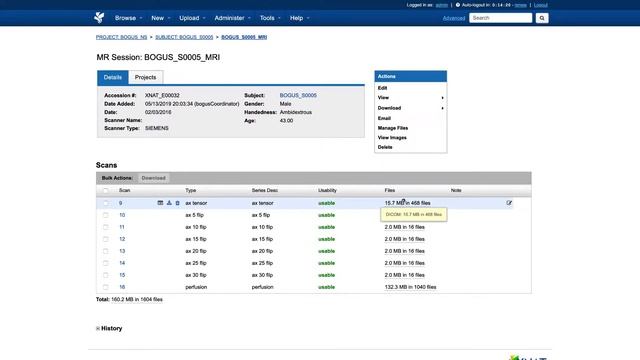Click the Accession number XNAT_E00032 value
Image resolution: width=640 pixels, height=360 pixels.
point(162,96)
